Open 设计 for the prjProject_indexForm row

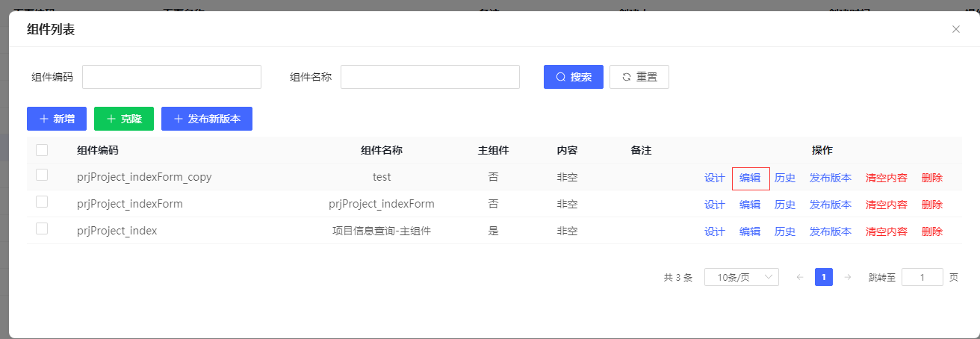click(x=715, y=205)
